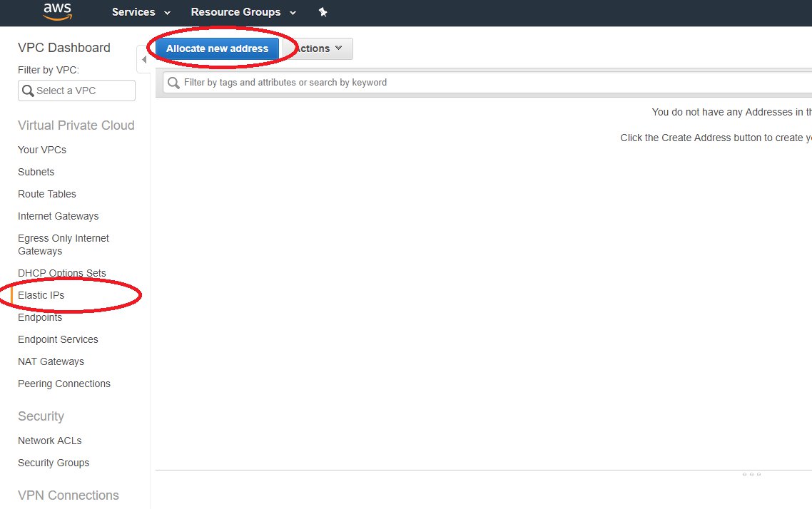
Task: Open Internet Gateways
Action: [58, 216]
